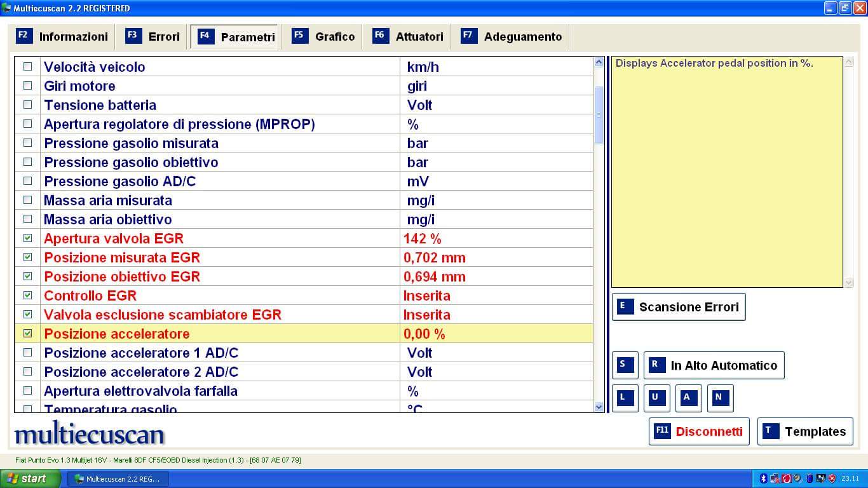Enable the Velocità veicolo checkbox
The height and width of the screenshot is (488, 868).
point(27,67)
